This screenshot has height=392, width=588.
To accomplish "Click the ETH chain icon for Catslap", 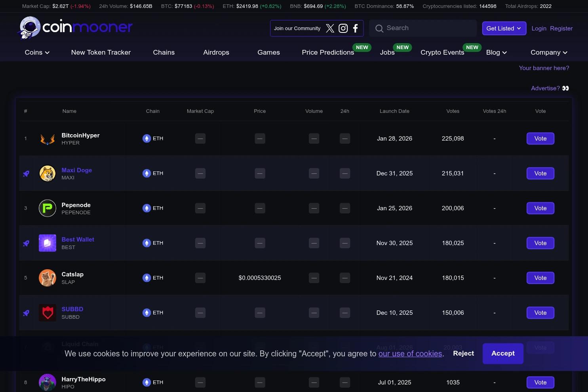I will pos(147,278).
